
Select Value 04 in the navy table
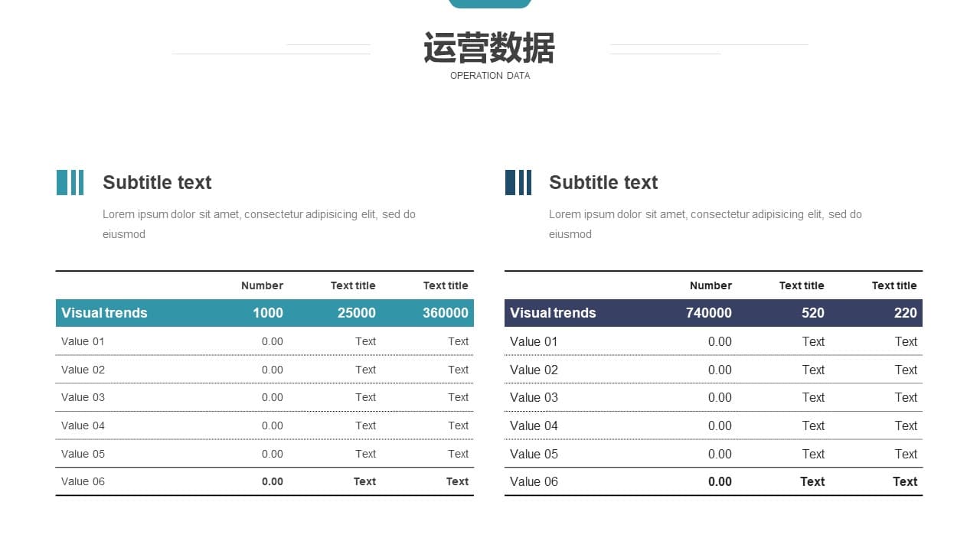coord(534,425)
